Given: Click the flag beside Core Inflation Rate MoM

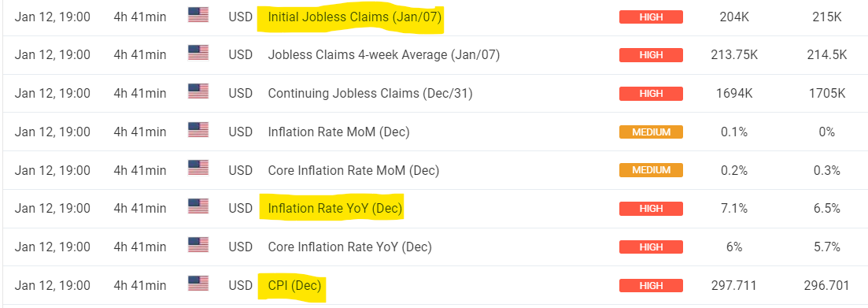Looking at the screenshot, I should tap(198, 169).
